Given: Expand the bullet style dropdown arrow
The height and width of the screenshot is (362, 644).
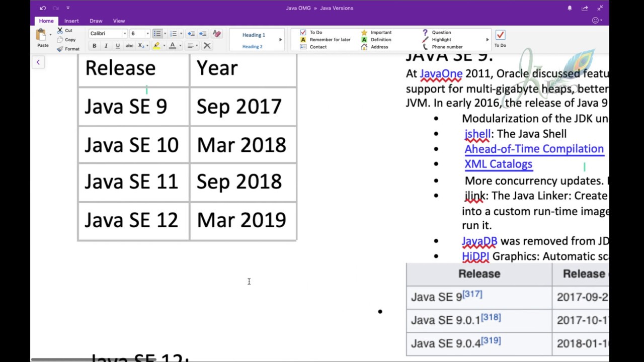Looking at the screenshot, I should pos(165,34).
